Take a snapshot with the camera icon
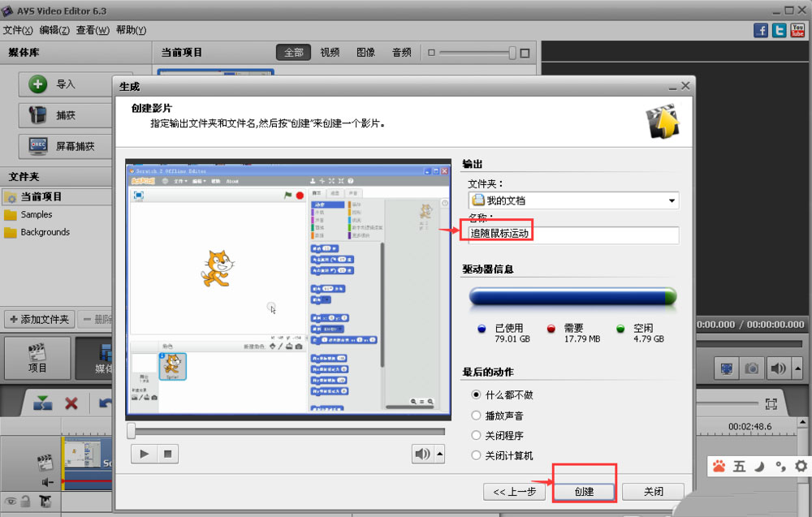The image size is (812, 517). (751, 368)
